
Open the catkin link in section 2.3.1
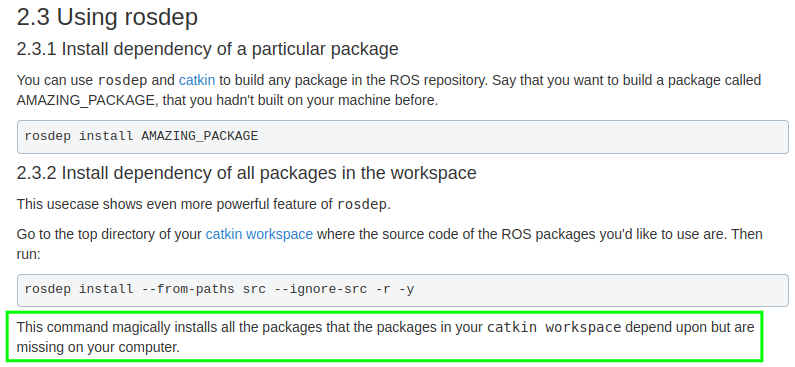(x=197, y=80)
